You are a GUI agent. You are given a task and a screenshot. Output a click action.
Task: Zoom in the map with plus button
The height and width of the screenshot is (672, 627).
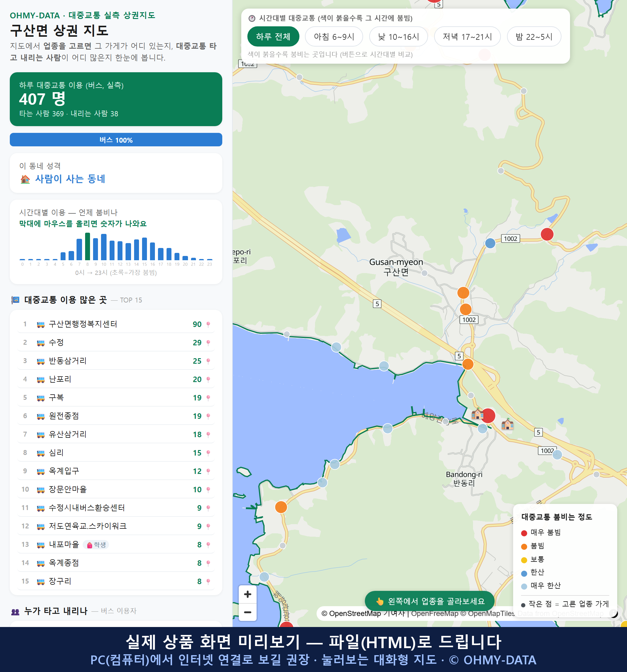247,594
